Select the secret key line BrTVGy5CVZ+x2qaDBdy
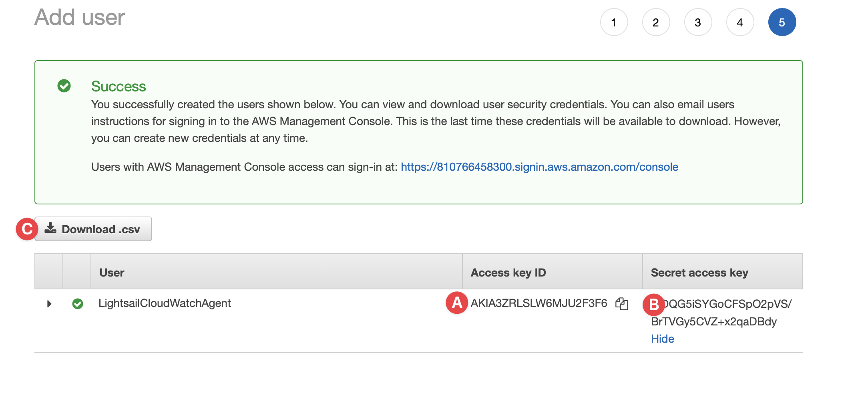Screen dimensions: 868x416 (x=714, y=322)
